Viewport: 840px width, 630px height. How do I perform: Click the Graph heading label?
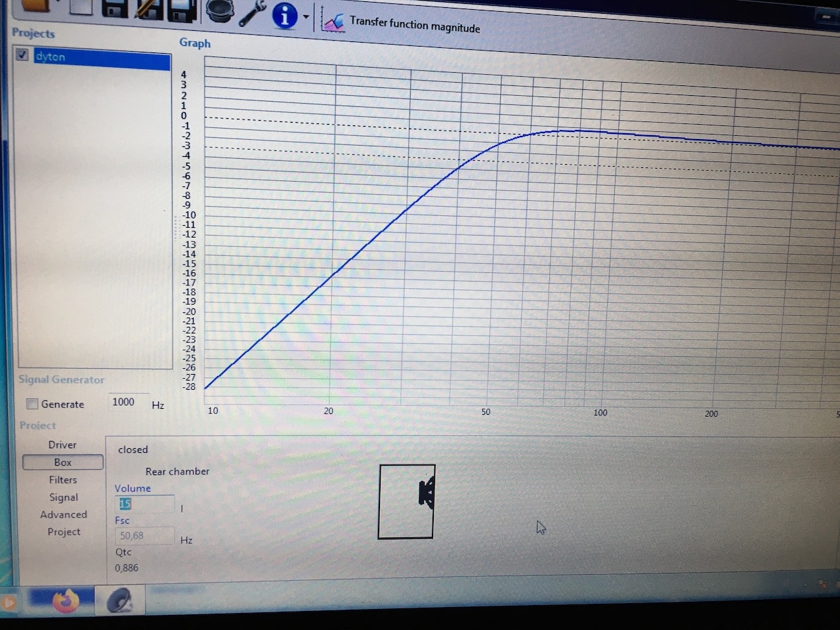pyautogui.click(x=195, y=43)
